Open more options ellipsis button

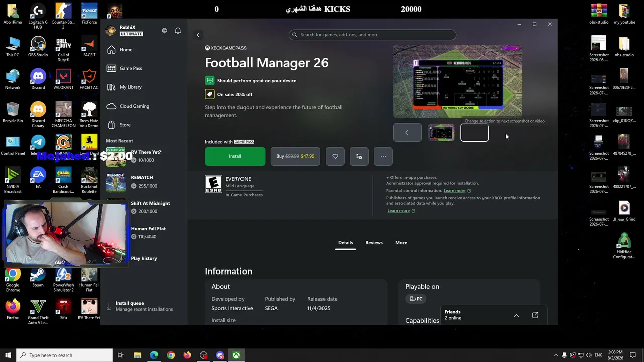coord(383,156)
